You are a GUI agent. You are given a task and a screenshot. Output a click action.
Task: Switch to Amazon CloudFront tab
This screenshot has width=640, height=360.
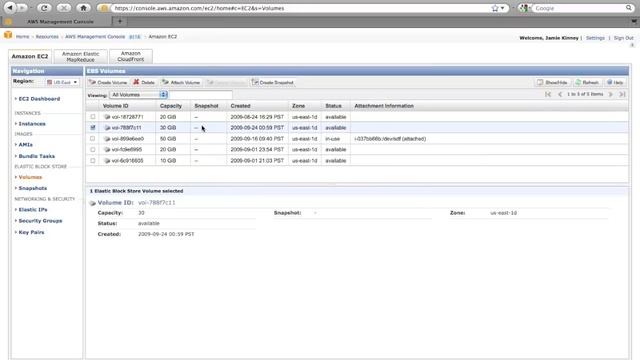131,56
